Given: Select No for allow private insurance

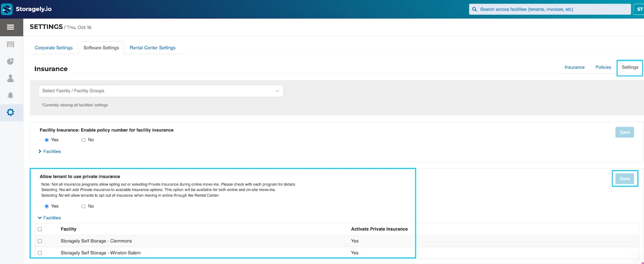Looking at the screenshot, I should pos(84,206).
